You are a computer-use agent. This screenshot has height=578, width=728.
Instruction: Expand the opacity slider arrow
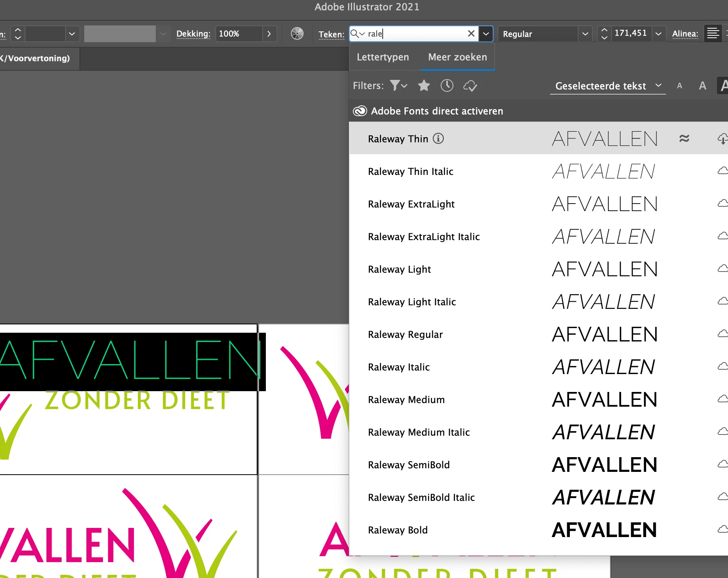click(269, 34)
